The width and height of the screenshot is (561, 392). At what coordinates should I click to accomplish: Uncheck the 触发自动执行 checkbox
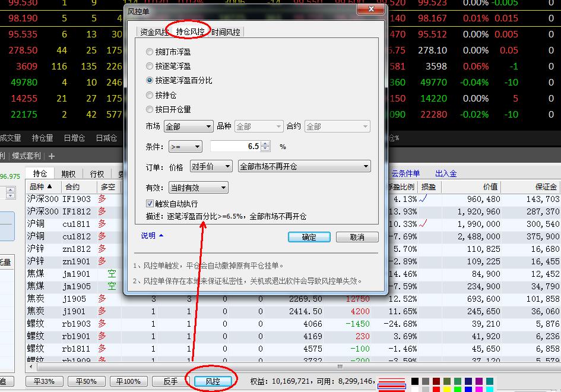150,204
